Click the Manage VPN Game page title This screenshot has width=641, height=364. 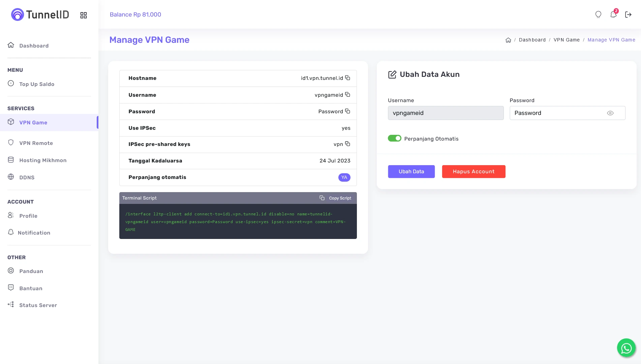149,40
